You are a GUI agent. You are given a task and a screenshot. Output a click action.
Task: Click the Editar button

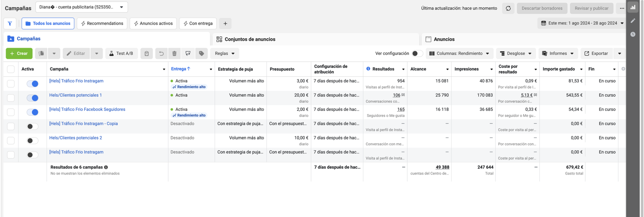click(76, 53)
